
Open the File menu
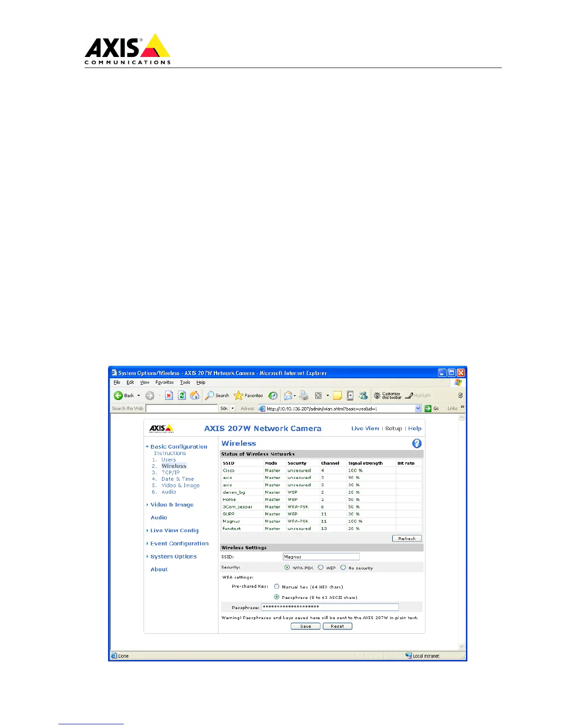[117, 382]
